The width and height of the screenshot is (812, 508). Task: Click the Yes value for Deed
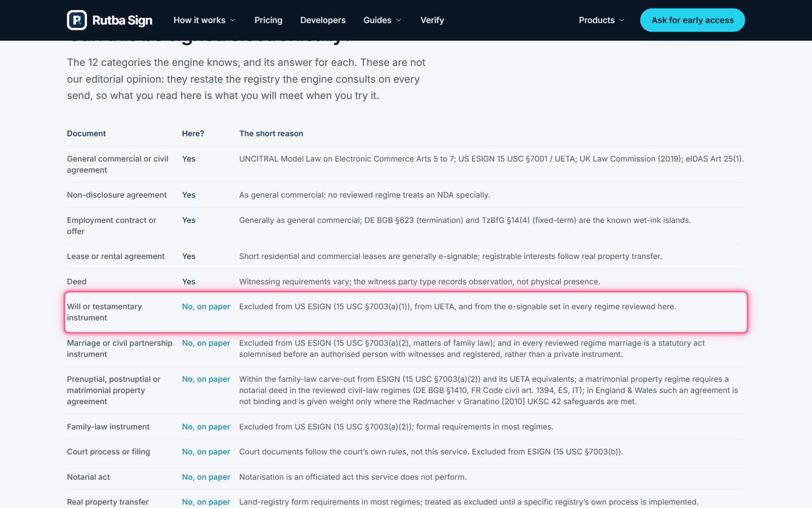click(188, 281)
